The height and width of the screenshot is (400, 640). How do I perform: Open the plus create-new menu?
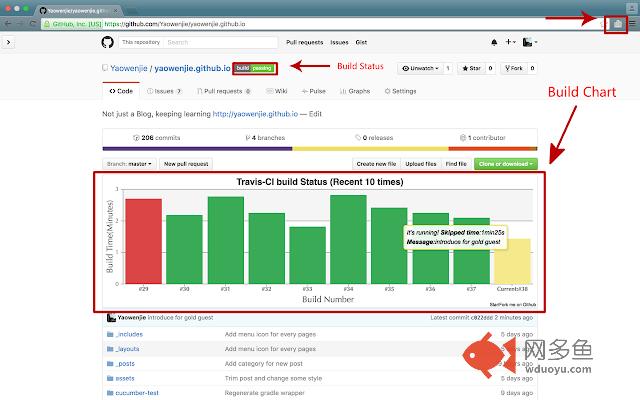(511, 42)
